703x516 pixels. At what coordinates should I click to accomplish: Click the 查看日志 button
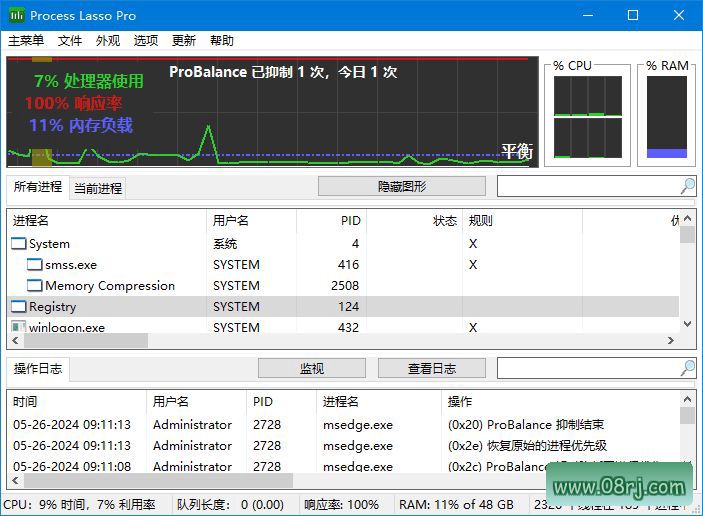tap(432, 369)
